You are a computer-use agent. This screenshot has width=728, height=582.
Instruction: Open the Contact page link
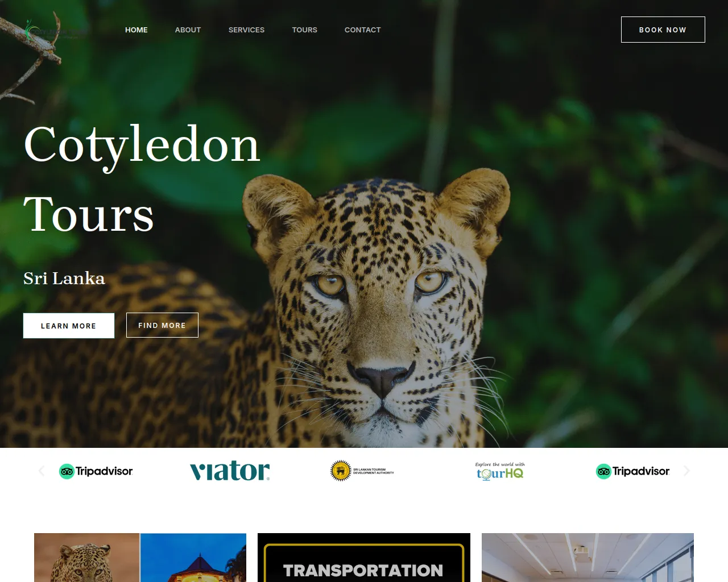[363, 30]
